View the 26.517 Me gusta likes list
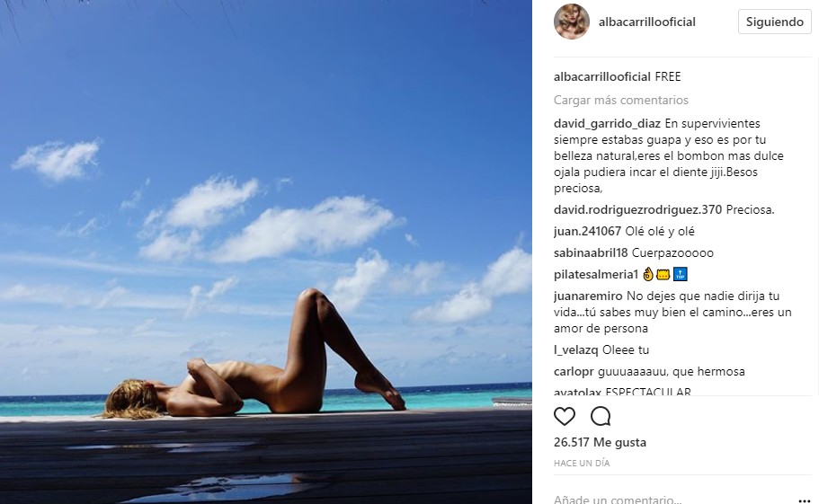Image resolution: width=819 pixels, height=504 pixels. 600,442
